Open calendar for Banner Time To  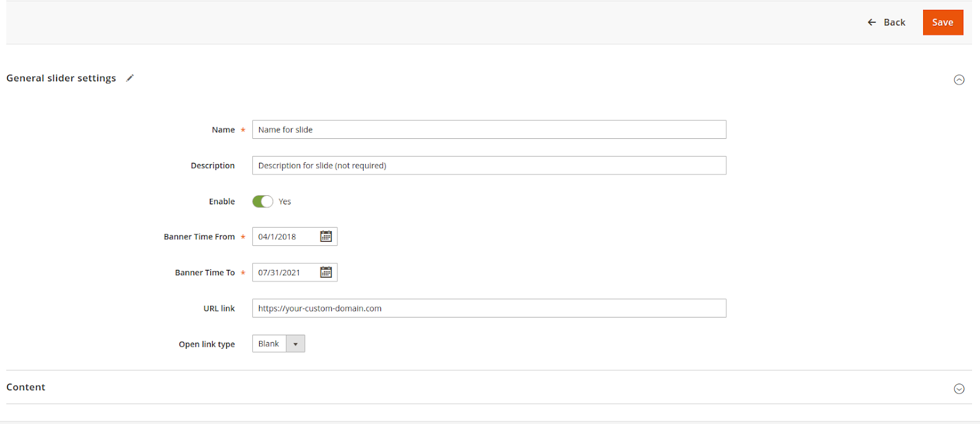(x=326, y=272)
